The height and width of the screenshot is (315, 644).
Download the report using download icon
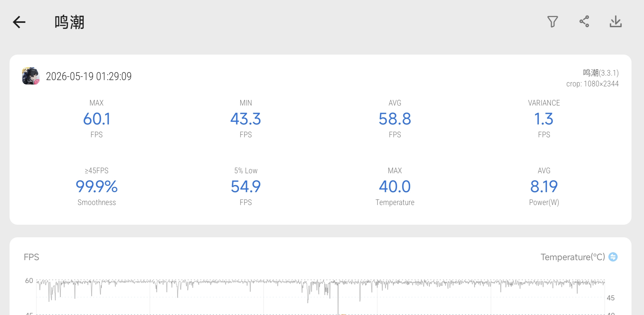point(616,22)
